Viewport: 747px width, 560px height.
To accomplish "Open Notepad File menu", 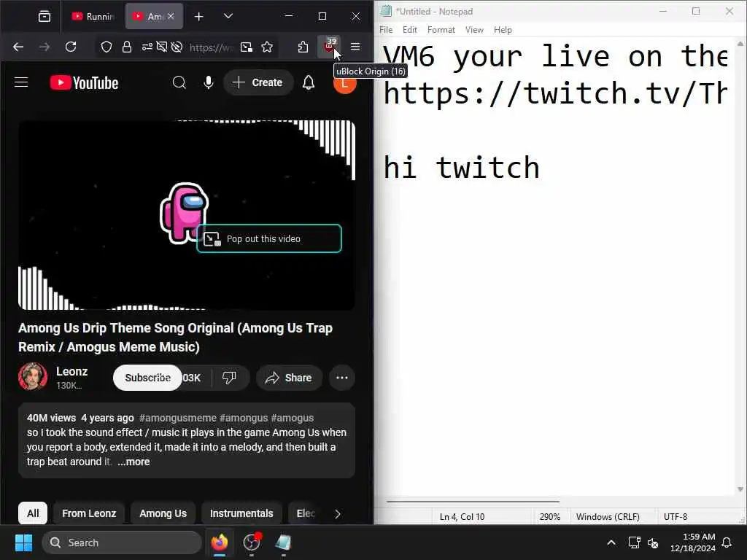I will pyautogui.click(x=386, y=29).
